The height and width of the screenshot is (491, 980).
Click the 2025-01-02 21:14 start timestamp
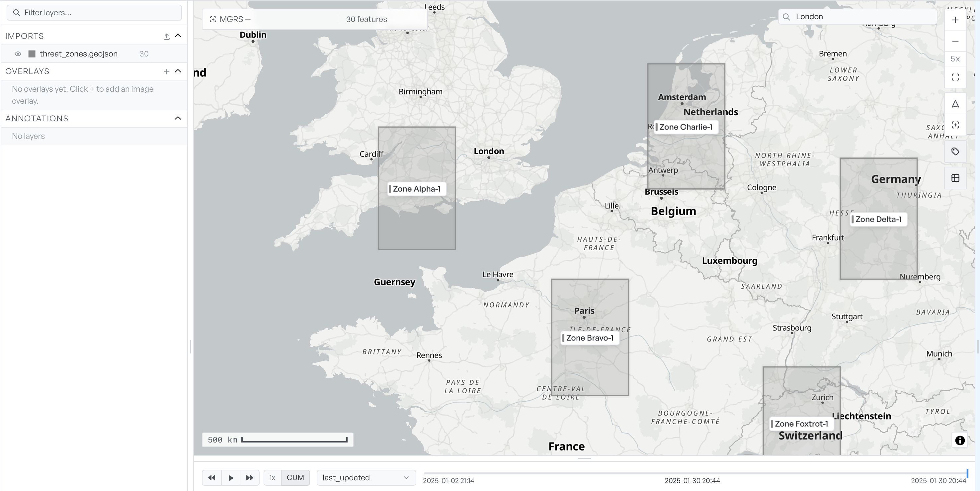(449, 481)
